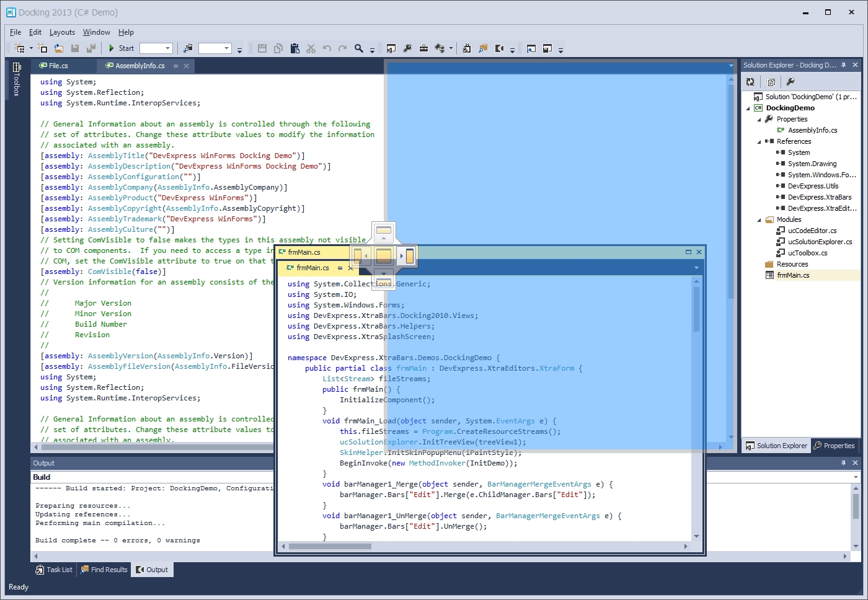
Task: Click the dock-top guide in docking diamond
Action: tap(384, 232)
